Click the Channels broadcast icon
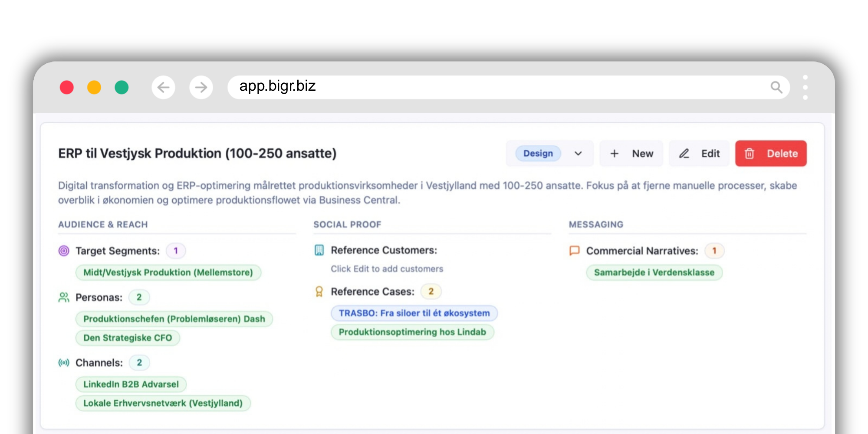This screenshot has width=868, height=434. (64, 363)
